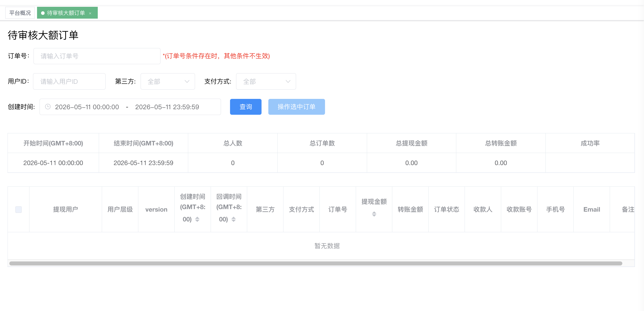
Task: Click the 订单号 table column header
Action: (x=338, y=209)
